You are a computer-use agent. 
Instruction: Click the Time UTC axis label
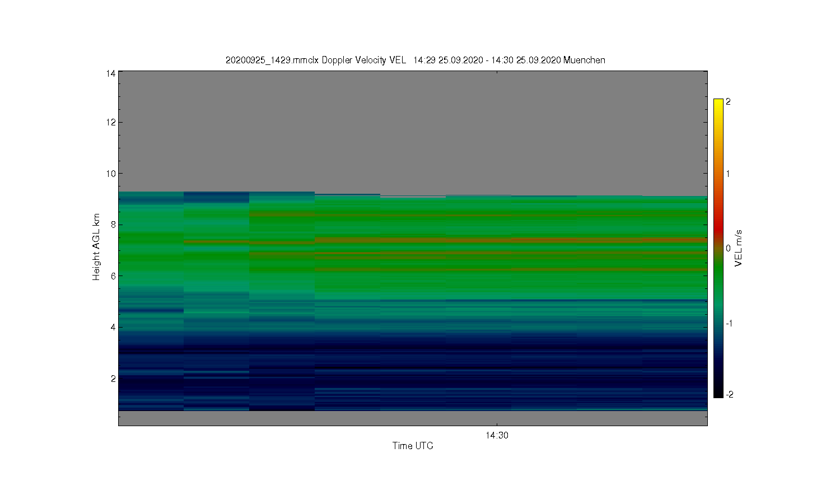point(413,446)
